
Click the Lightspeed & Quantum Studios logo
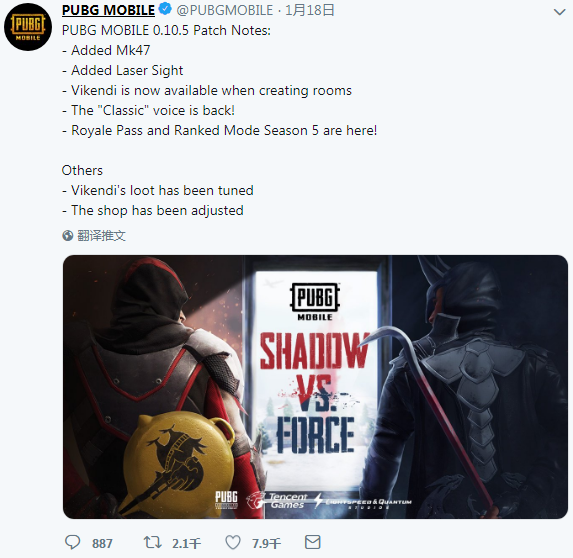[363, 502]
